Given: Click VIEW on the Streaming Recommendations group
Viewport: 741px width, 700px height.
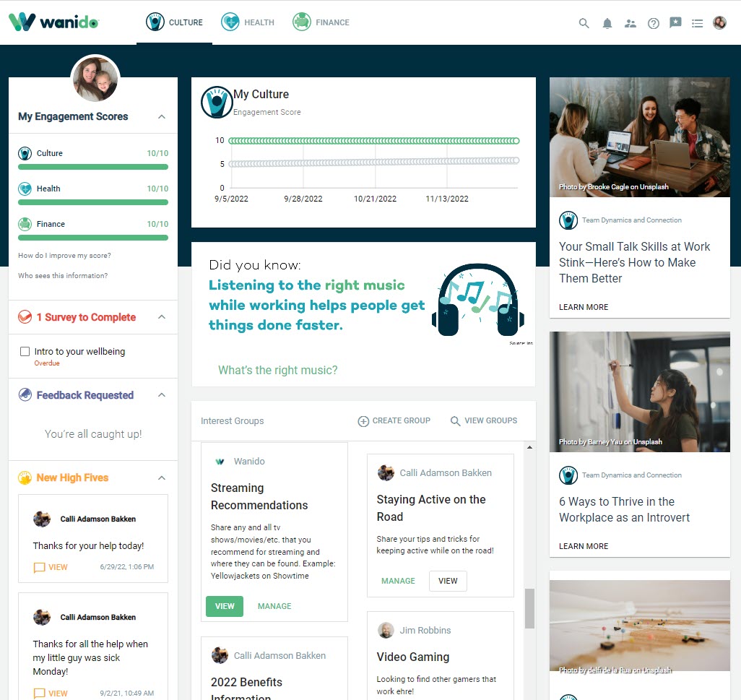Looking at the screenshot, I should [224, 606].
